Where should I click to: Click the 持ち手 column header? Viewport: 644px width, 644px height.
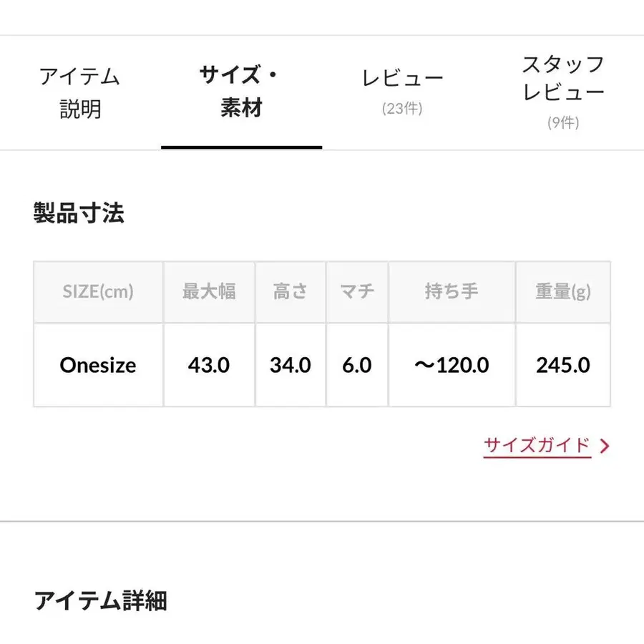click(452, 292)
